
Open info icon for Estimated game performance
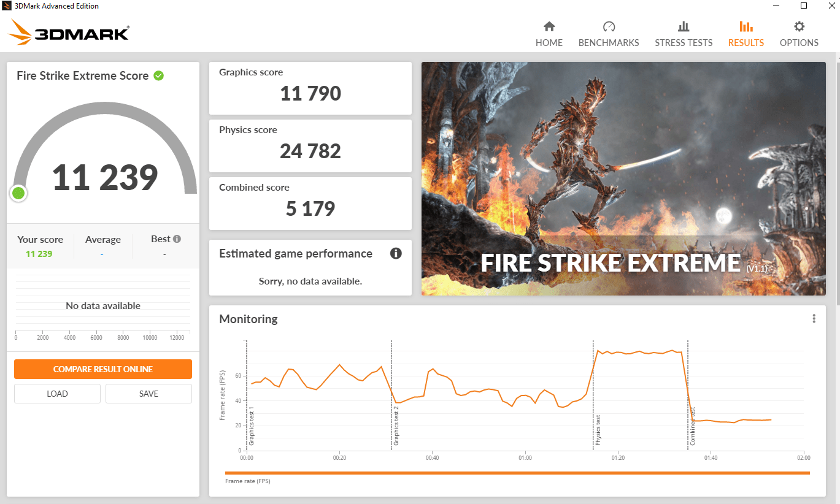396,253
